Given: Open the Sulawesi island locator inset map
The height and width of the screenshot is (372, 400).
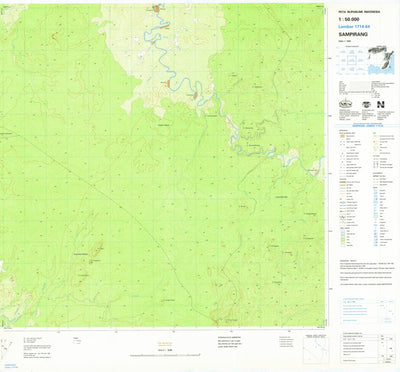Looking at the screenshot, I should point(381,61).
